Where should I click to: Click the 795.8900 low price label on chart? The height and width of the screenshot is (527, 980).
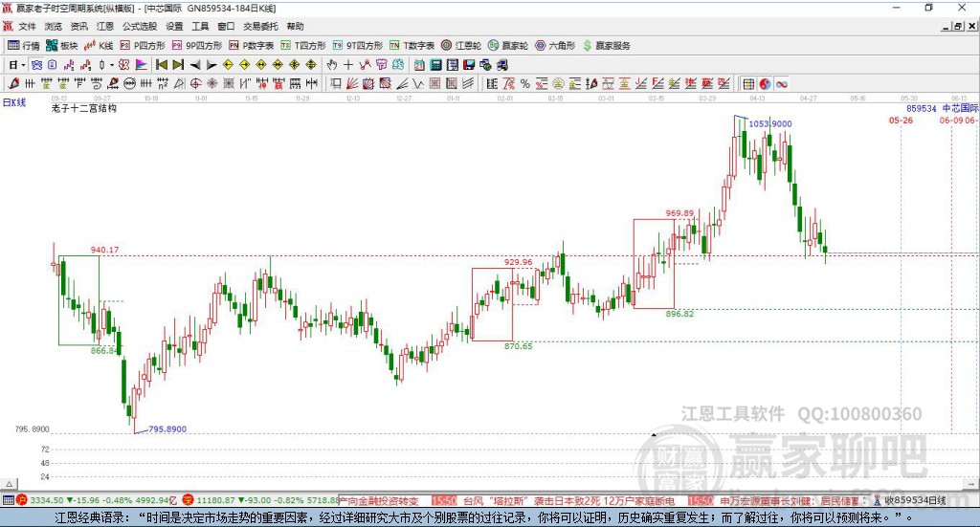click(167, 429)
